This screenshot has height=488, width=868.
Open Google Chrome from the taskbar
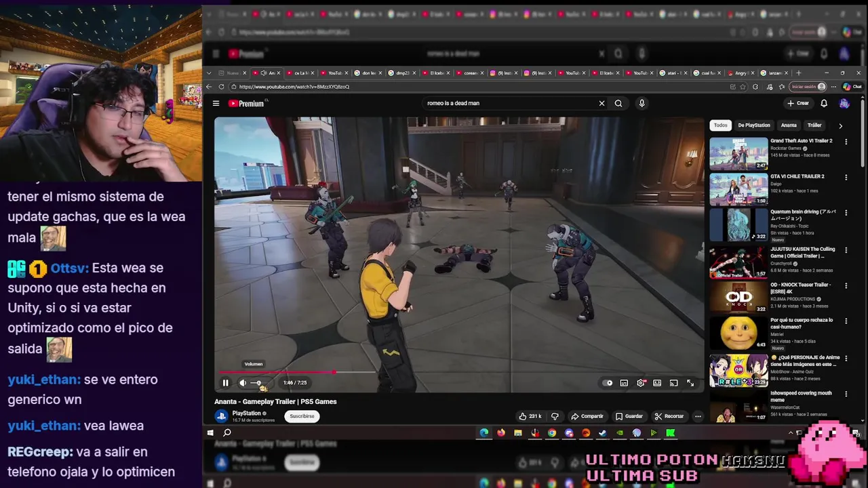click(552, 432)
